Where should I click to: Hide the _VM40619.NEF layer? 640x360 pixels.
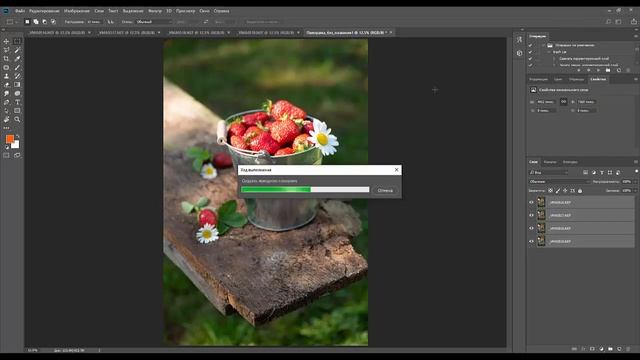pos(531,241)
